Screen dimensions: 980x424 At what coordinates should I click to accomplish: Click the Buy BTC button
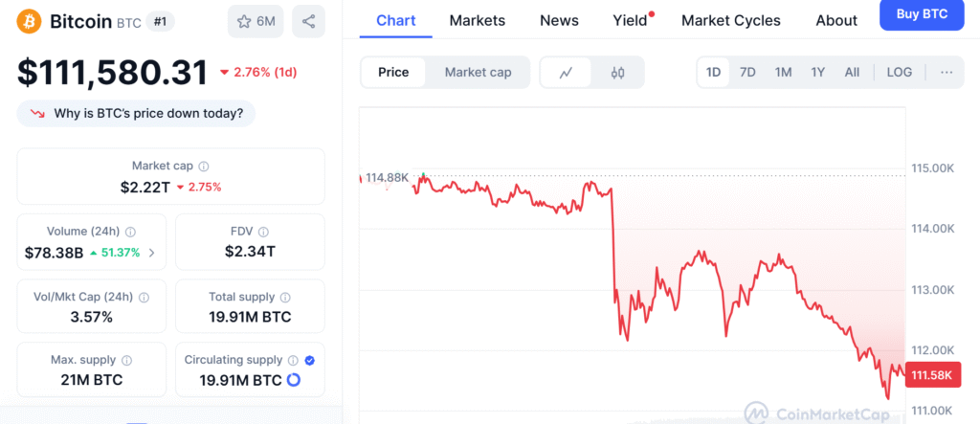click(921, 14)
